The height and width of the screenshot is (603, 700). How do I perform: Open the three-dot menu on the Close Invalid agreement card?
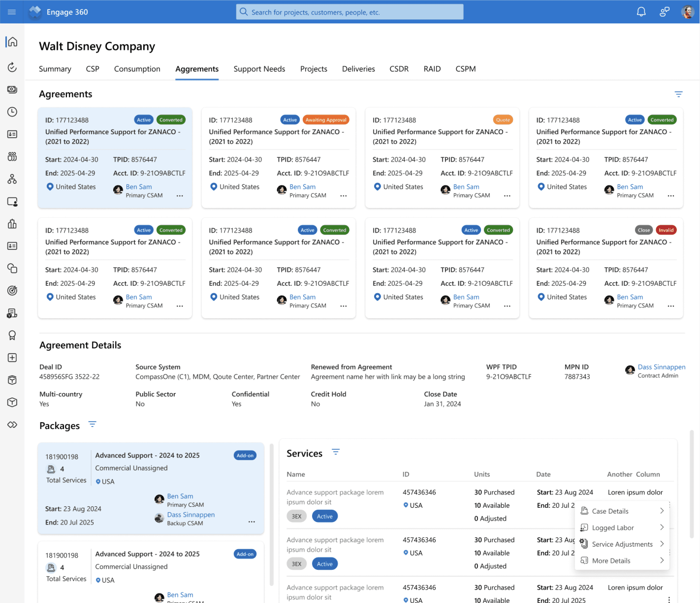pyautogui.click(x=671, y=306)
